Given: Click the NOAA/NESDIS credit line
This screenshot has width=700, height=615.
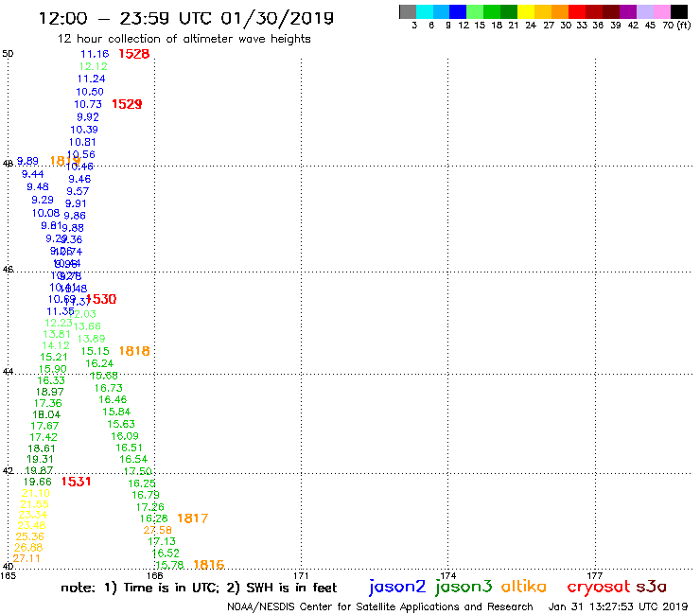Looking at the screenshot, I should (380, 606).
